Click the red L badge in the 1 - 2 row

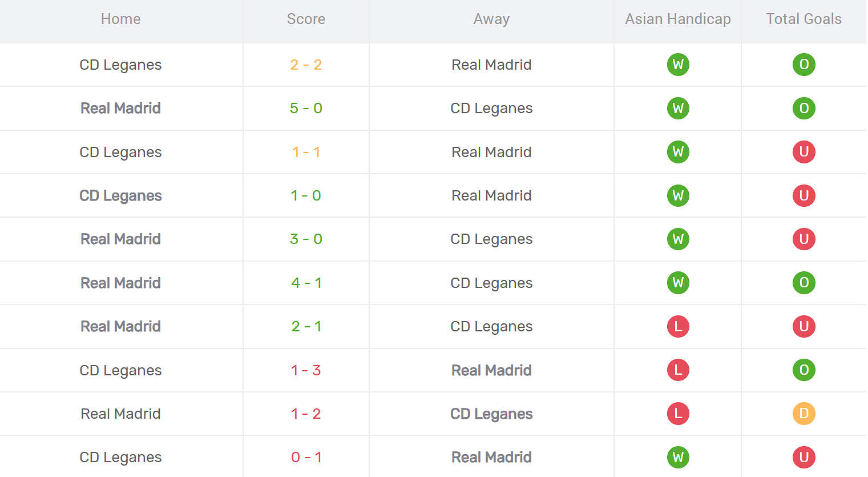click(678, 414)
